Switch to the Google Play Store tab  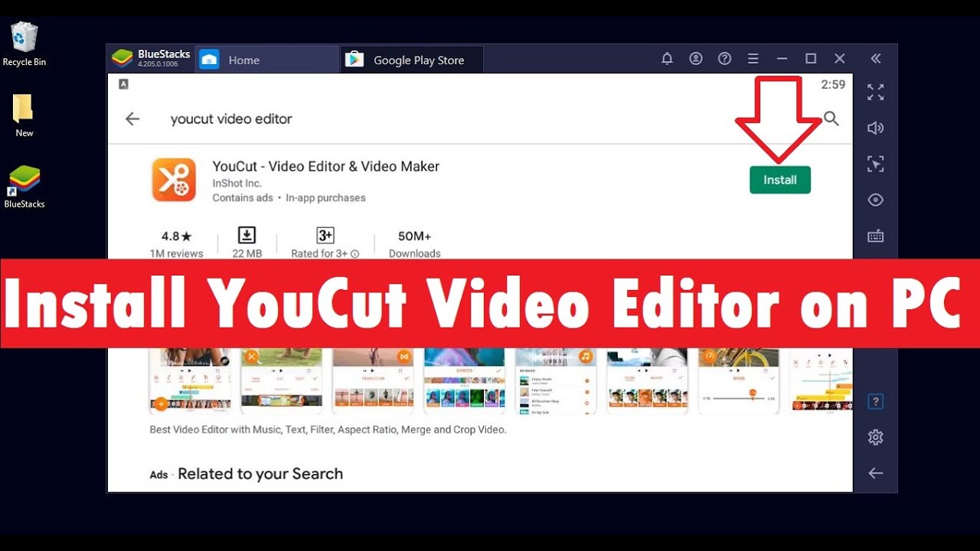[x=412, y=60]
